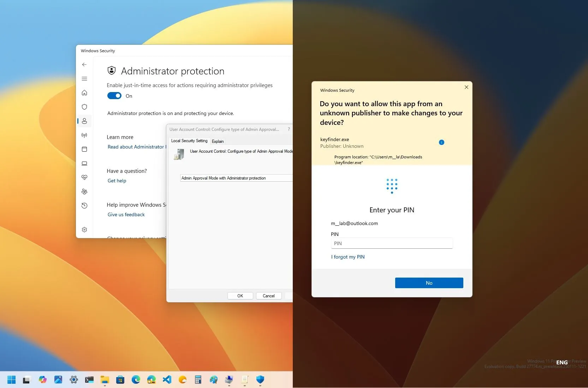Close the Windows Security PIN prompt
This screenshot has width=588, height=388.
467,87
